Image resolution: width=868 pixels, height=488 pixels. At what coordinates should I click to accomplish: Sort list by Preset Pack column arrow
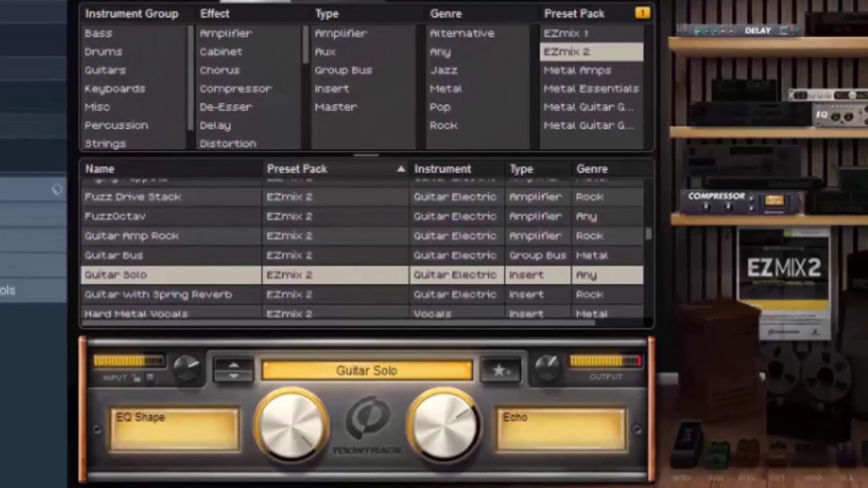401,169
